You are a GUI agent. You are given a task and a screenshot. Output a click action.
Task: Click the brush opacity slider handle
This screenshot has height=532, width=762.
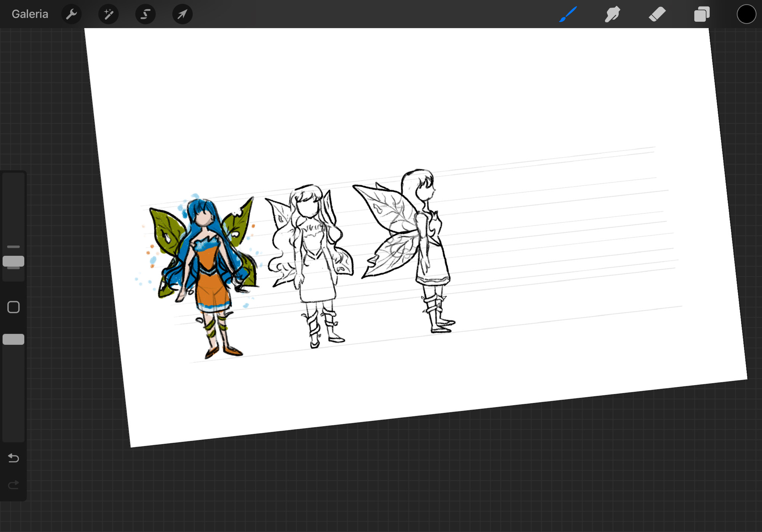point(13,339)
